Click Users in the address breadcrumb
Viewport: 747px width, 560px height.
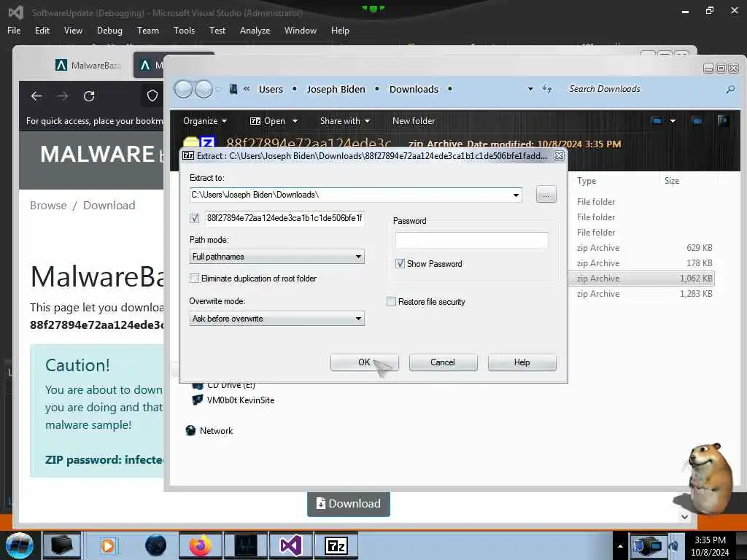(x=271, y=90)
